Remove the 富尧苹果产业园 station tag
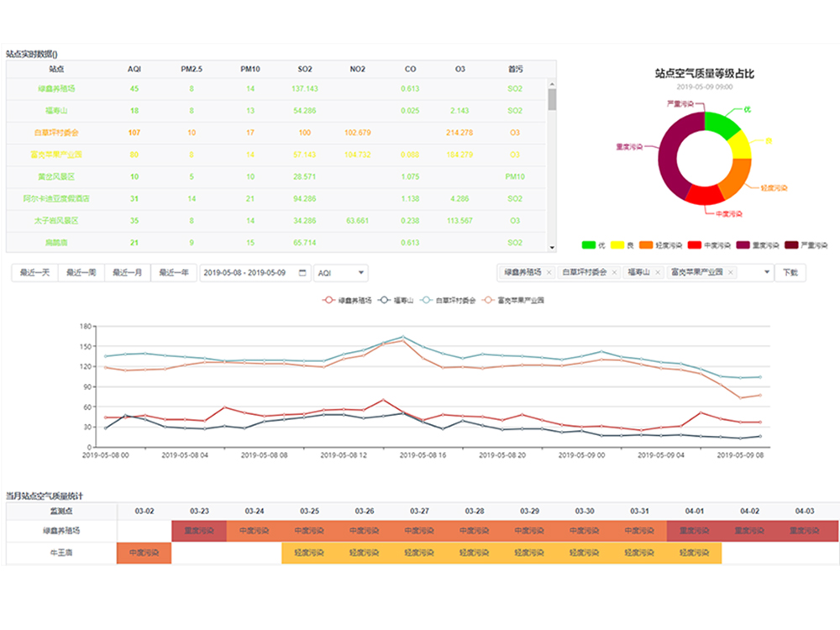 click(730, 273)
